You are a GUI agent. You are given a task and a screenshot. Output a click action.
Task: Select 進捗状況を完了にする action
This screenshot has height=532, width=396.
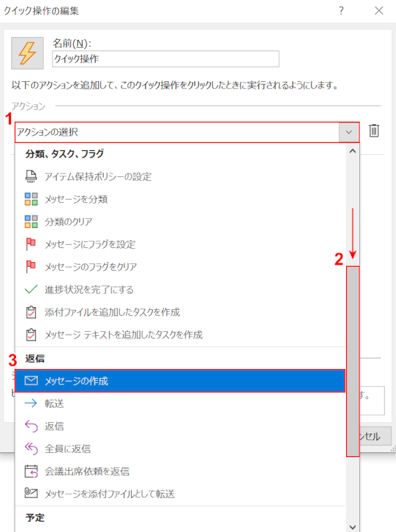180,289
